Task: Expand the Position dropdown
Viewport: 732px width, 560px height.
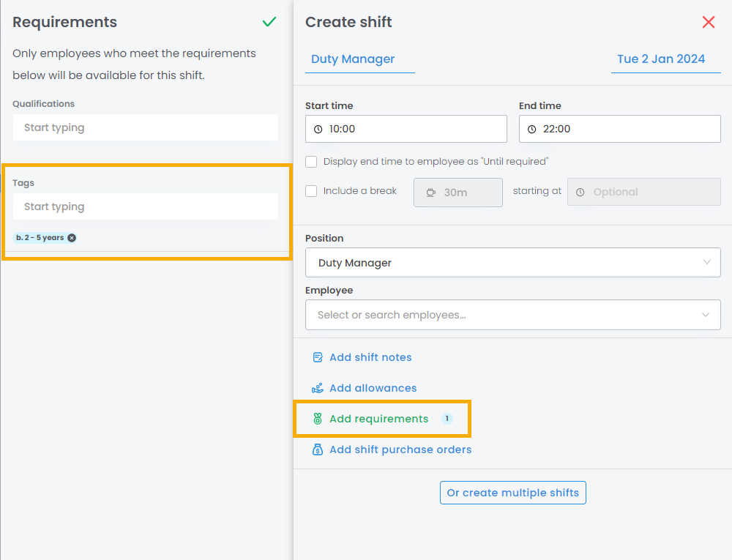Action: point(706,263)
